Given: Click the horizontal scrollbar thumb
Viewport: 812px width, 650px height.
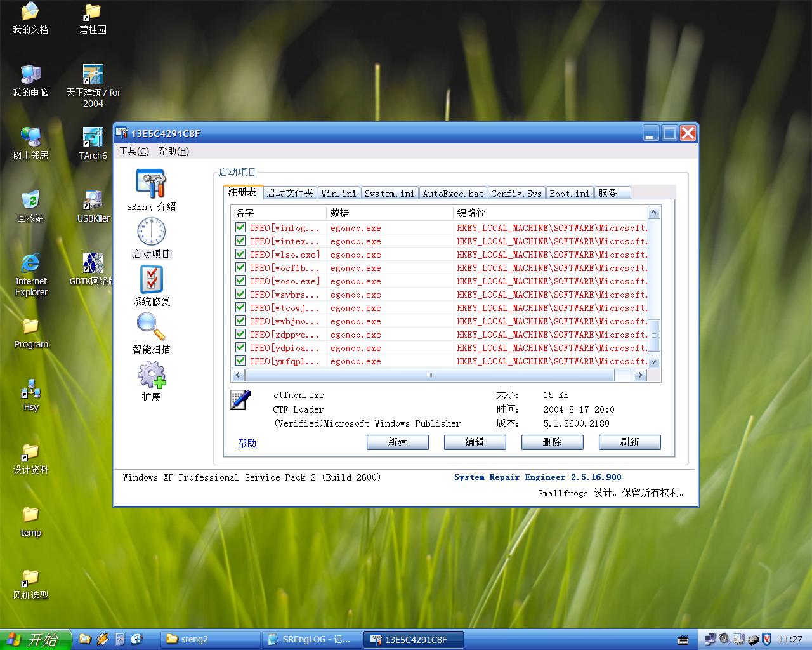Looking at the screenshot, I should (429, 375).
